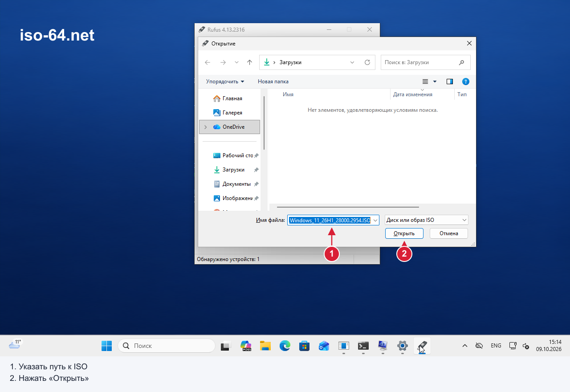Click the horizontal scrollbar in file list
This screenshot has height=392, width=570.
(348, 207)
